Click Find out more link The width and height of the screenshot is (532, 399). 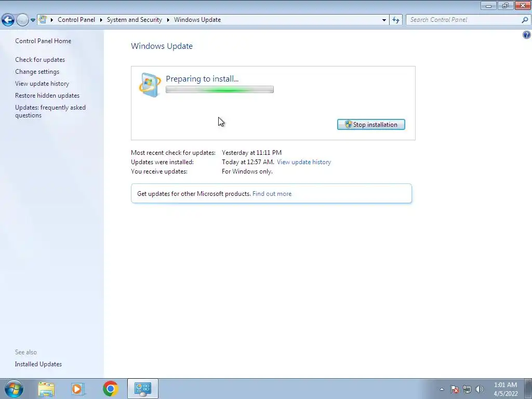[x=272, y=194]
